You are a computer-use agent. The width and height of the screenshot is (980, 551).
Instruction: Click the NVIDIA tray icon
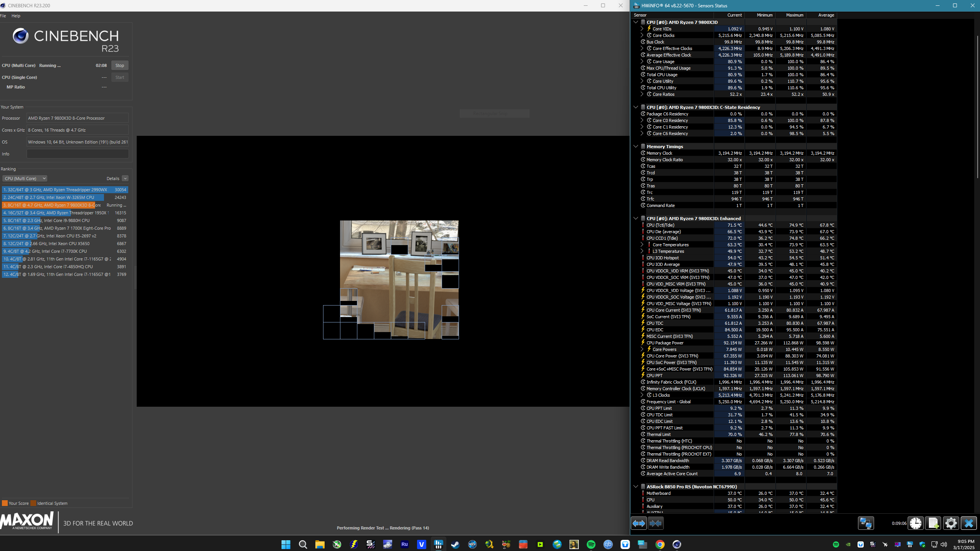pyautogui.click(x=848, y=544)
